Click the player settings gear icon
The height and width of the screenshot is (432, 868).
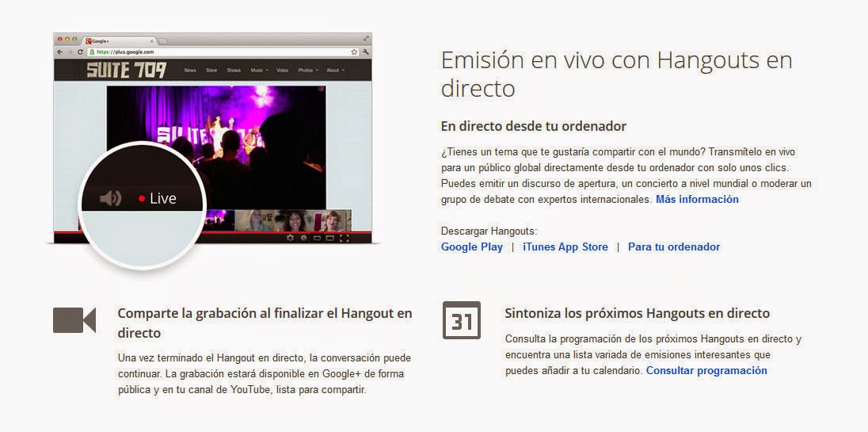coord(290,238)
